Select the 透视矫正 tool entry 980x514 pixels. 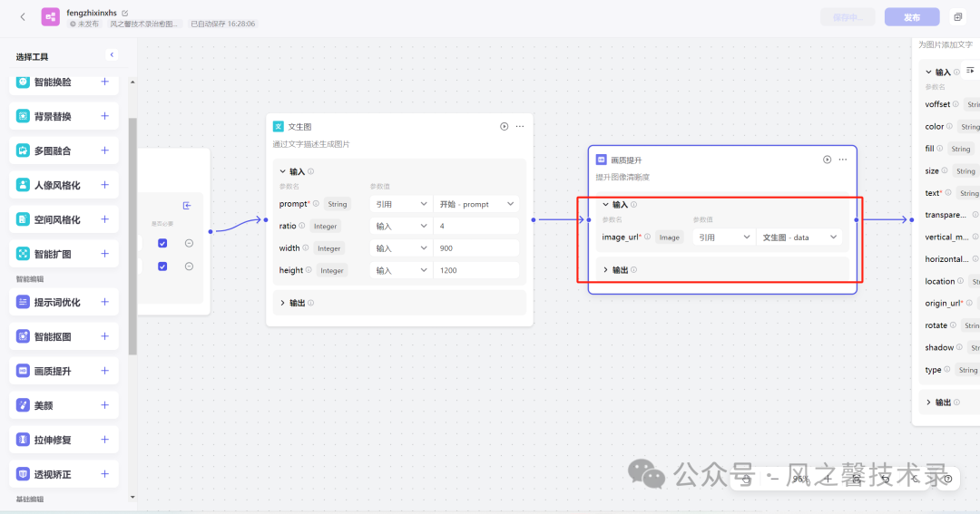pyautogui.click(x=64, y=474)
